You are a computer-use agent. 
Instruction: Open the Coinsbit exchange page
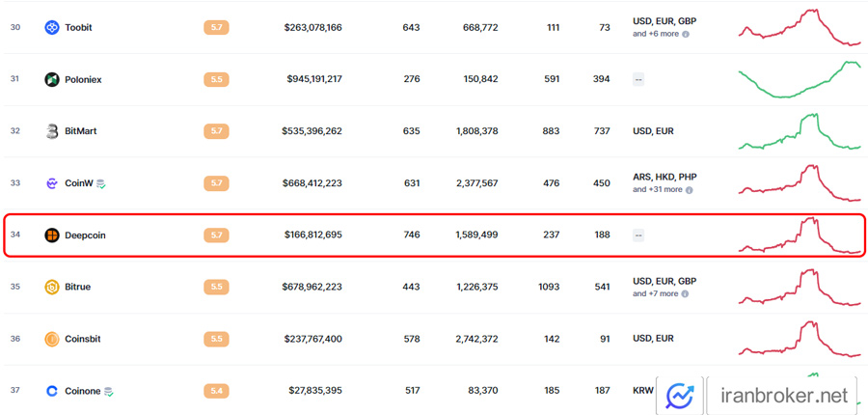pyautogui.click(x=83, y=339)
